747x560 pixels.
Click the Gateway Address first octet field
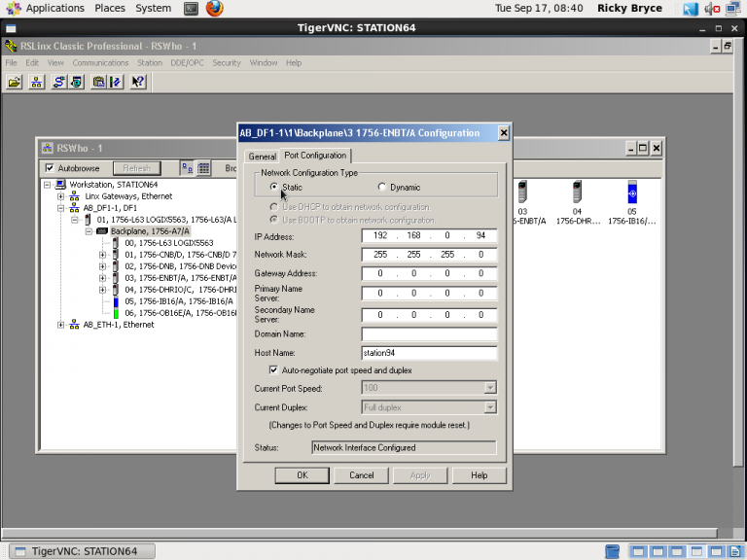tap(379, 273)
